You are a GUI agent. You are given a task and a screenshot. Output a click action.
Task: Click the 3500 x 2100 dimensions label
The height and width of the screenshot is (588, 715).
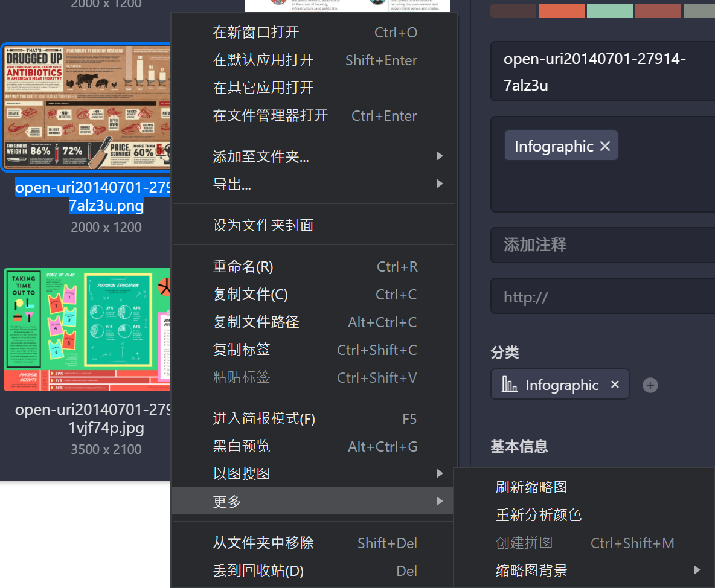tap(106, 449)
